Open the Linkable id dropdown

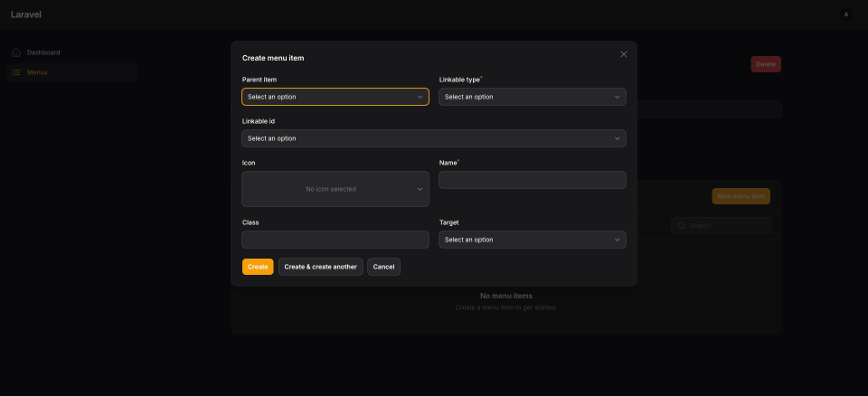pyautogui.click(x=433, y=138)
